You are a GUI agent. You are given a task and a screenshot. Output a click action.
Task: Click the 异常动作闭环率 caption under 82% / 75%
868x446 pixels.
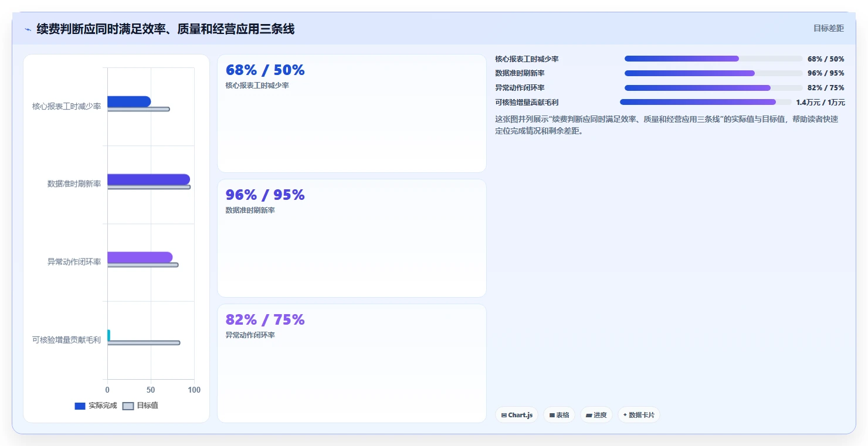point(250,335)
